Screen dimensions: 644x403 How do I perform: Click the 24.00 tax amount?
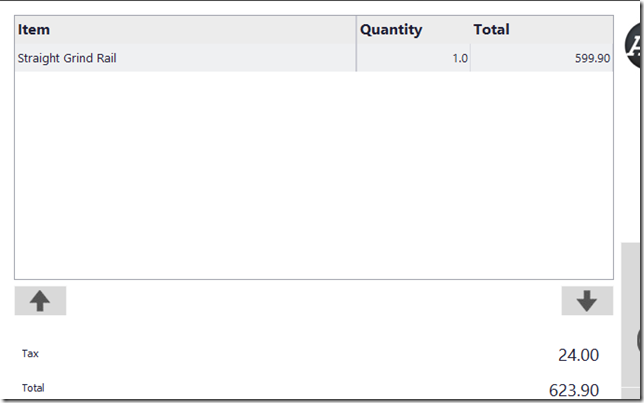pos(578,355)
